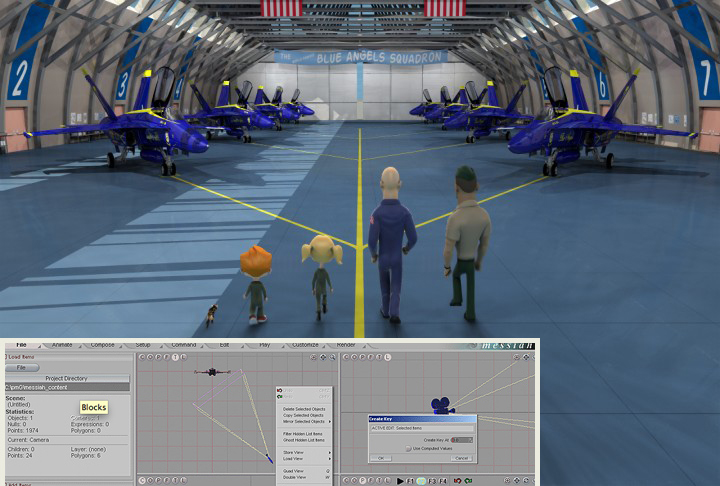Click the Project Directory button

(67, 379)
